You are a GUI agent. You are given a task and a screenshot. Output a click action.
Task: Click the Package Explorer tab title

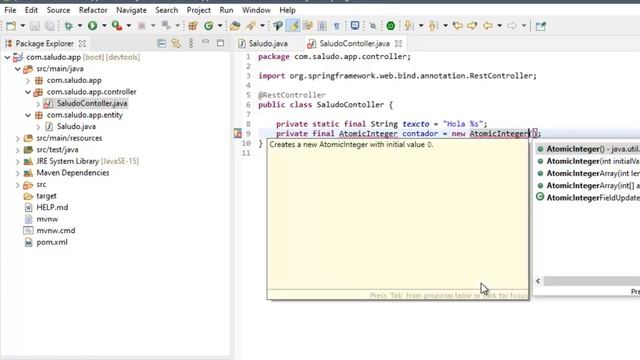click(44, 43)
